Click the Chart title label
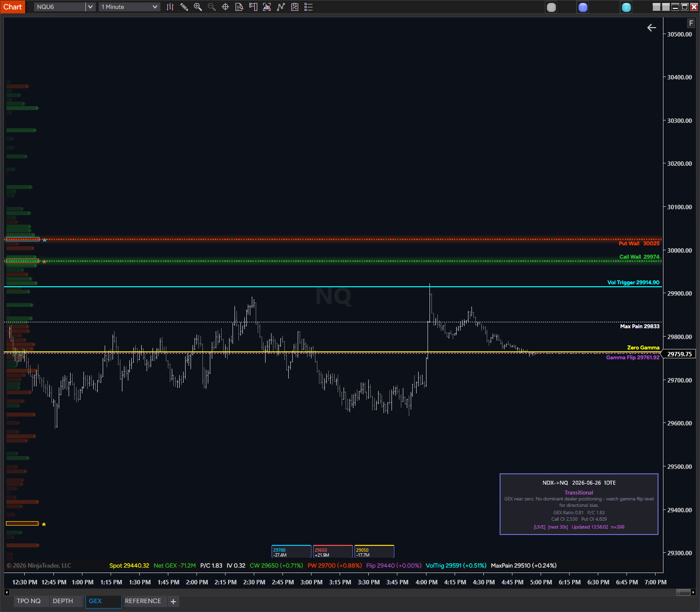The width and height of the screenshot is (700, 612). (x=13, y=7)
